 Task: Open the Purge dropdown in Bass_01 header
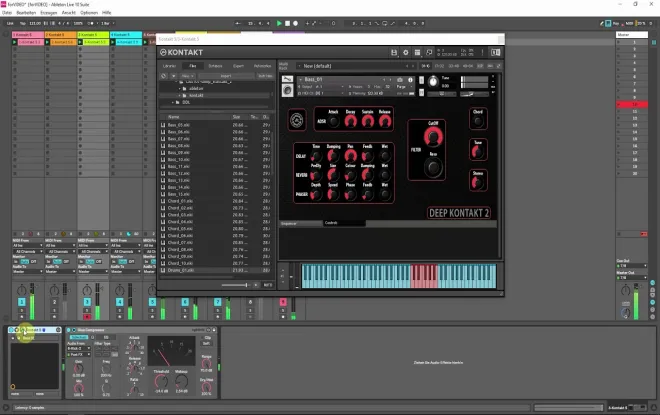pos(402,87)
